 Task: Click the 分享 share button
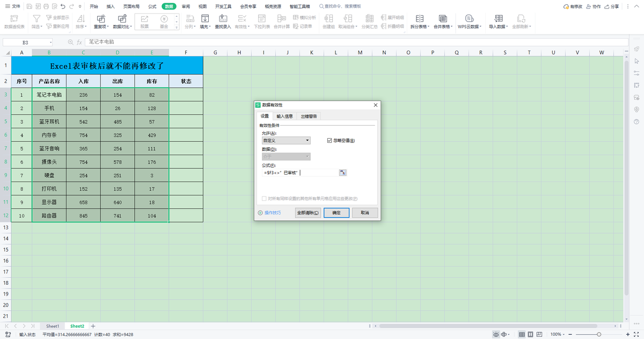click(612, 6)
